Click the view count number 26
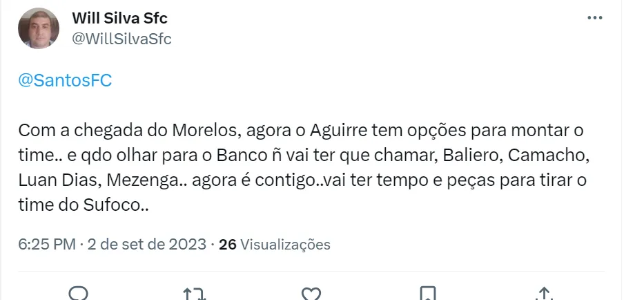Image resolution: width=644 pixels, height=300 pixels. tap(228, 244)
